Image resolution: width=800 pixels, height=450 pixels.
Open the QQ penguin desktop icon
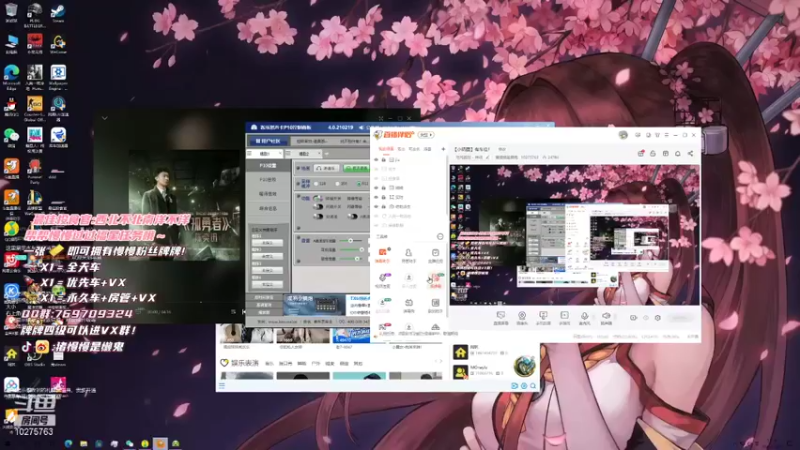click(11, 104)
